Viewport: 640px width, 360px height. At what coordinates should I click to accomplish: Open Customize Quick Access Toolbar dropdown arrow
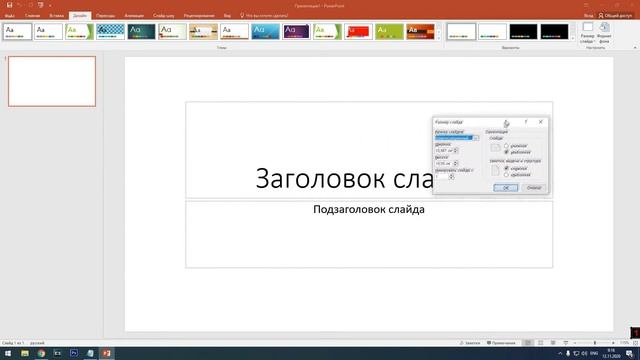(x=50, y=6)
